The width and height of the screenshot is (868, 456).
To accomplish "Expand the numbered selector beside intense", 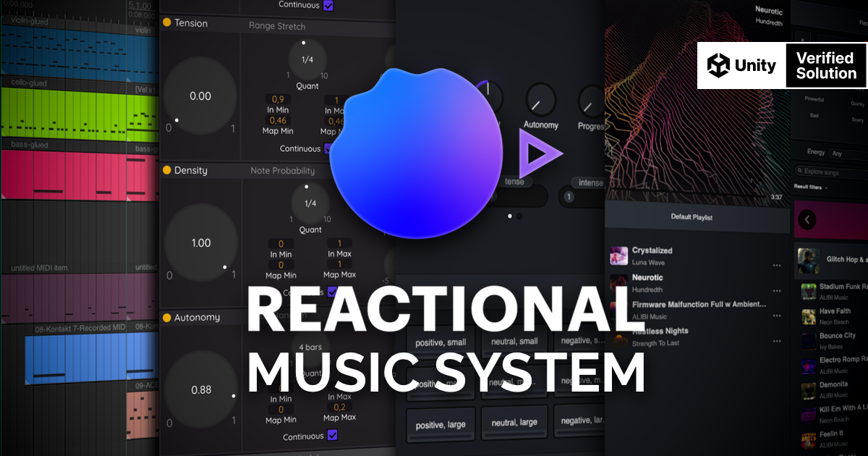I will click(569, 196).
